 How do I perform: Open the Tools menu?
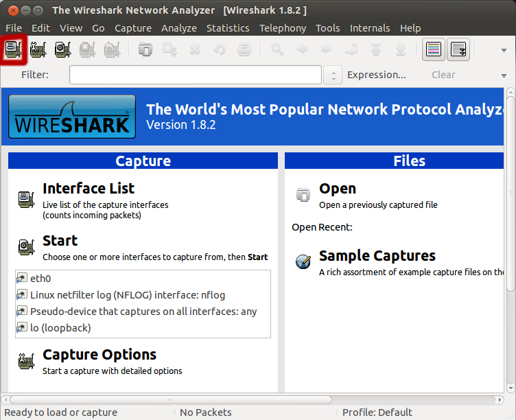[328, 28]
